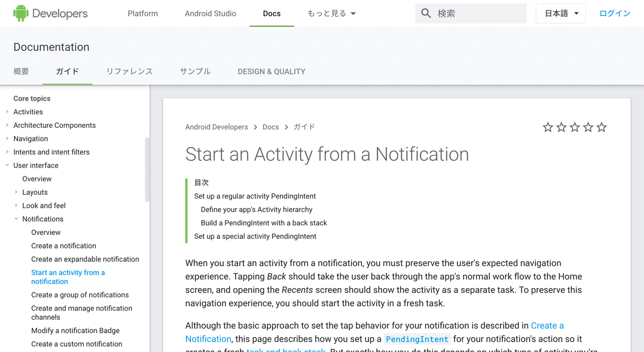The image size is (644, 352).
Task: Click the Layouts sidebar label
Action: pos(35,192)
